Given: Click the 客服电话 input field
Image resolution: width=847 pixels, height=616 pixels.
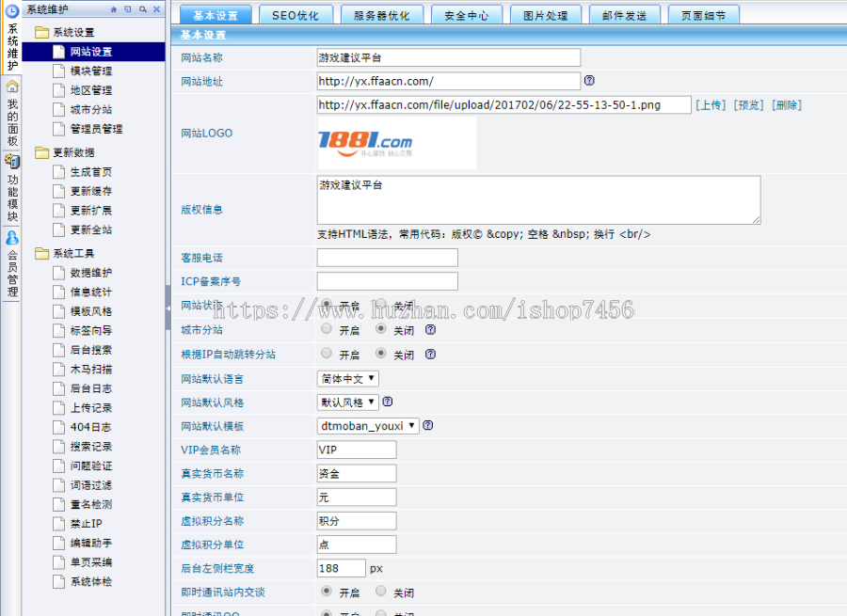Looking at the screenshot, I should point(388,258).
